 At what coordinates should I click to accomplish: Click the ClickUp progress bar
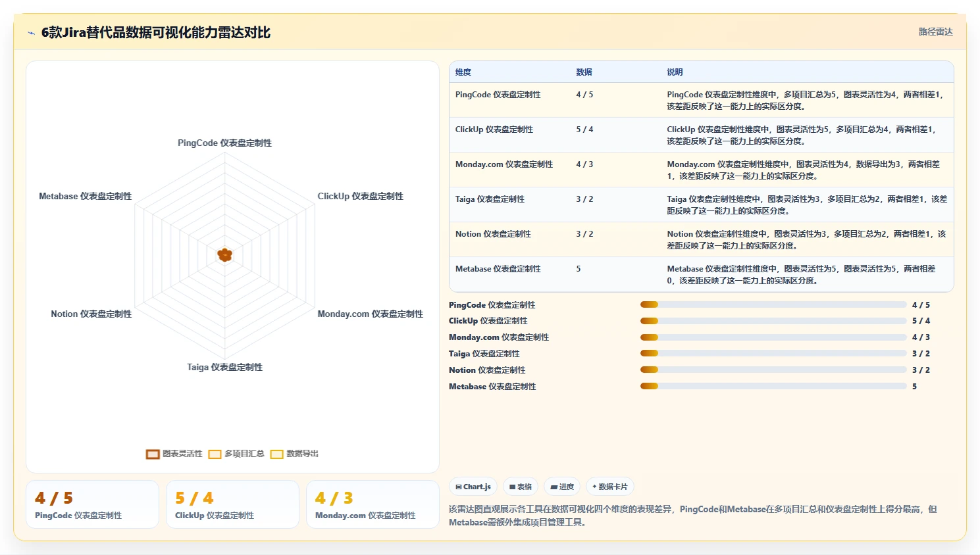click(773, 321)
